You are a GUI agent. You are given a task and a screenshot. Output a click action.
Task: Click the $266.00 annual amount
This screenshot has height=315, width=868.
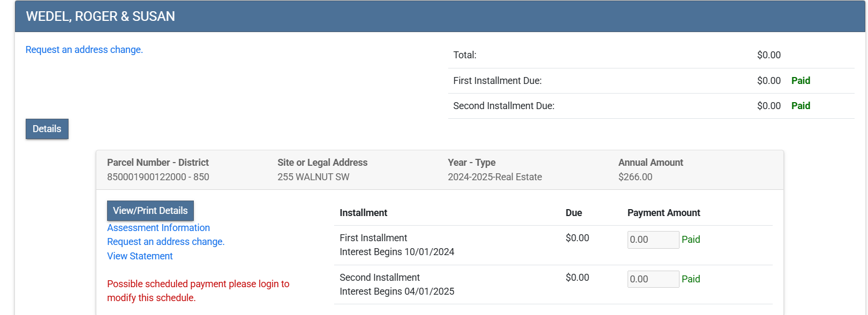(635, 177)
